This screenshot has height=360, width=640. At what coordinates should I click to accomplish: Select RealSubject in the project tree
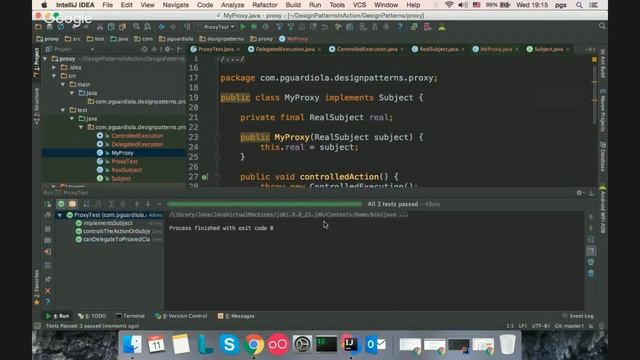click(127, 170)
